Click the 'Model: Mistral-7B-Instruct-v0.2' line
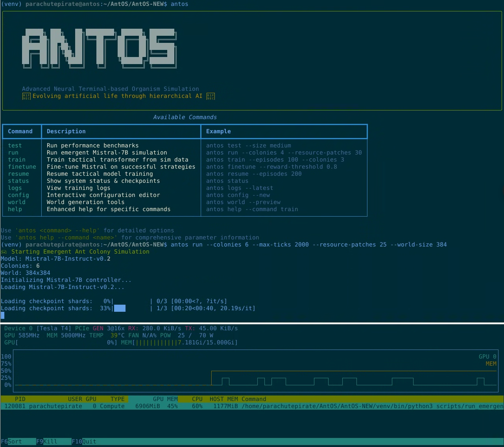Viewport: 504px width, 447px height. (55, 259)
